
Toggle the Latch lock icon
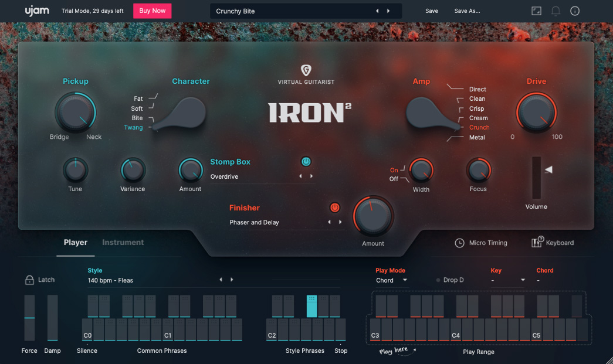click(29, 280)
